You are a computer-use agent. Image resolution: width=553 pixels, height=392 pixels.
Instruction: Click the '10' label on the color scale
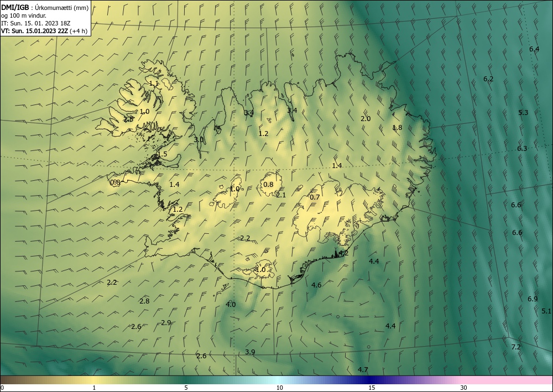click(x=279, y=388)
